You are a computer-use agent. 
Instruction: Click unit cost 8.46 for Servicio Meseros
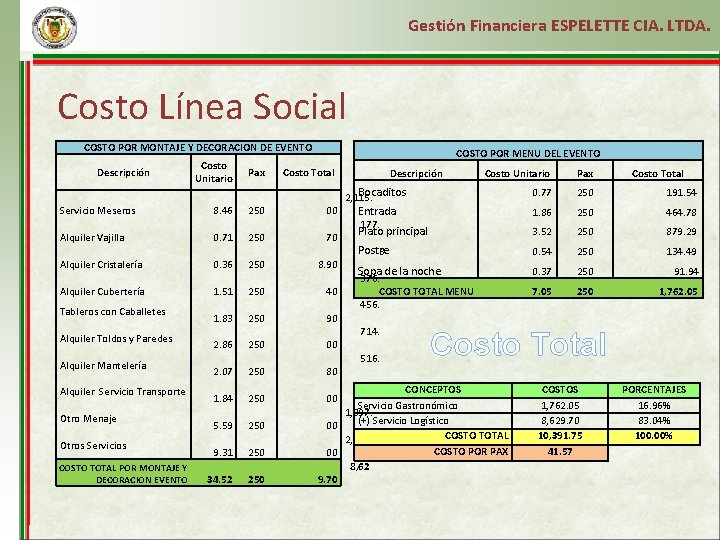coord(223,211)
